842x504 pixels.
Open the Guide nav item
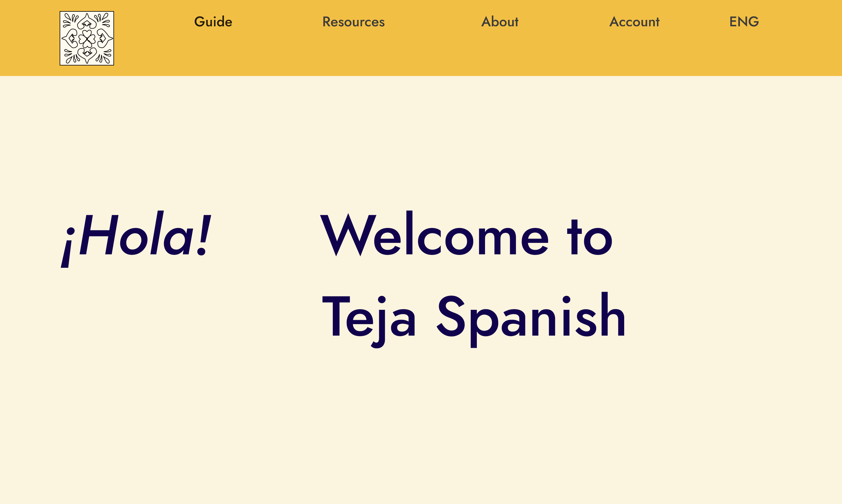213,22
